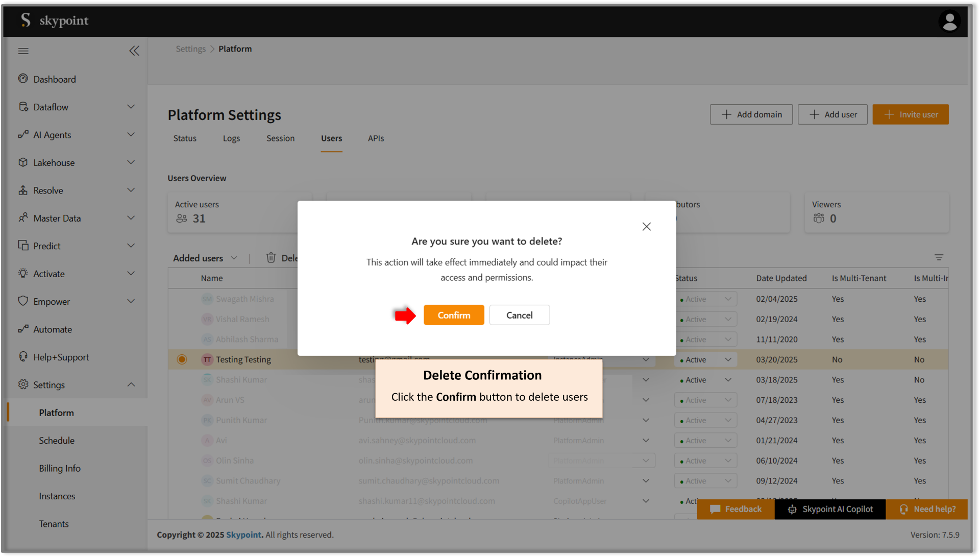Open the Skypoint footer link

(x=243, y=535)
